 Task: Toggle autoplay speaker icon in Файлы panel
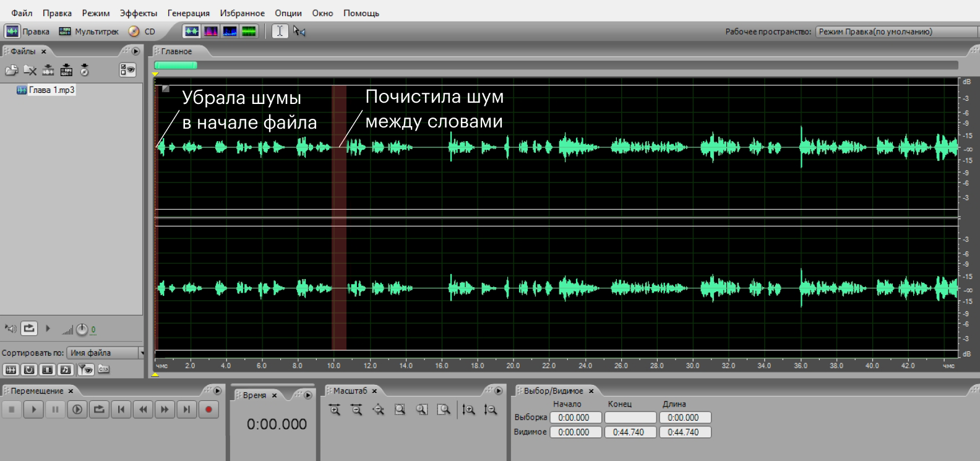11,329
